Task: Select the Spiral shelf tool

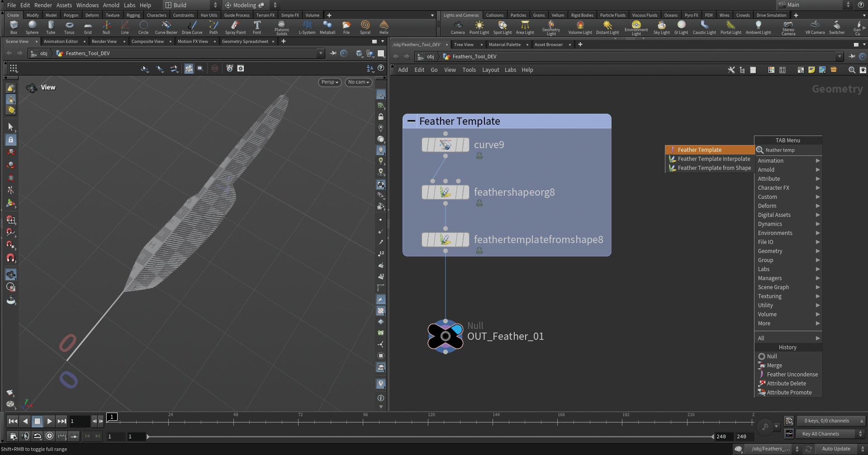Action: coord(365,27)
